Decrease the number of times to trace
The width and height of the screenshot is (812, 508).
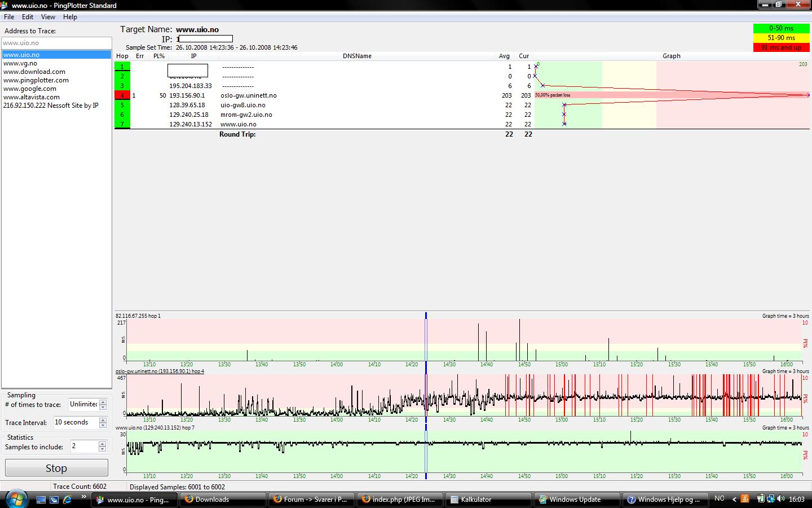tap(103, 407)
